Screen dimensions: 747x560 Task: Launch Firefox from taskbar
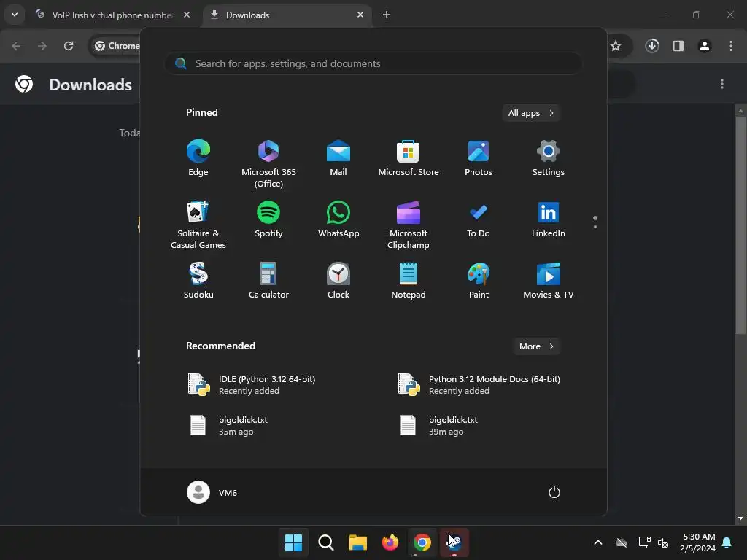pyautogui.click(x=390, y=542)
